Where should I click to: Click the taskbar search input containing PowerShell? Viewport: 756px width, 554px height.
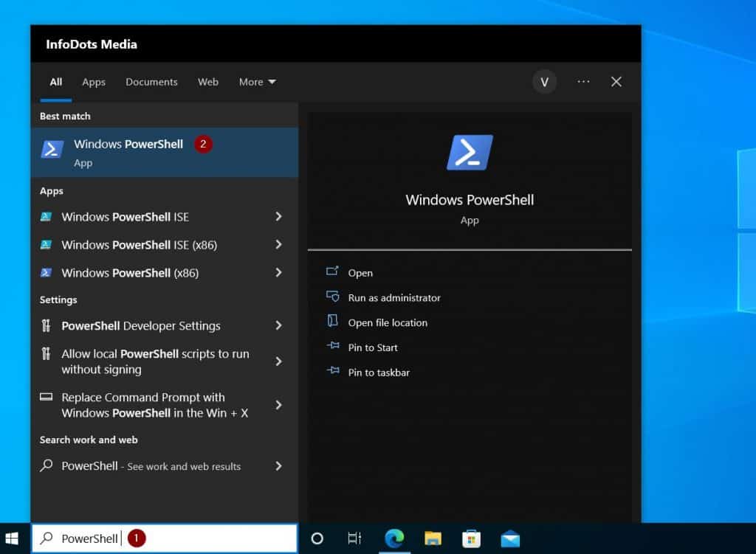pyautogui.click(x=165, y=538)
